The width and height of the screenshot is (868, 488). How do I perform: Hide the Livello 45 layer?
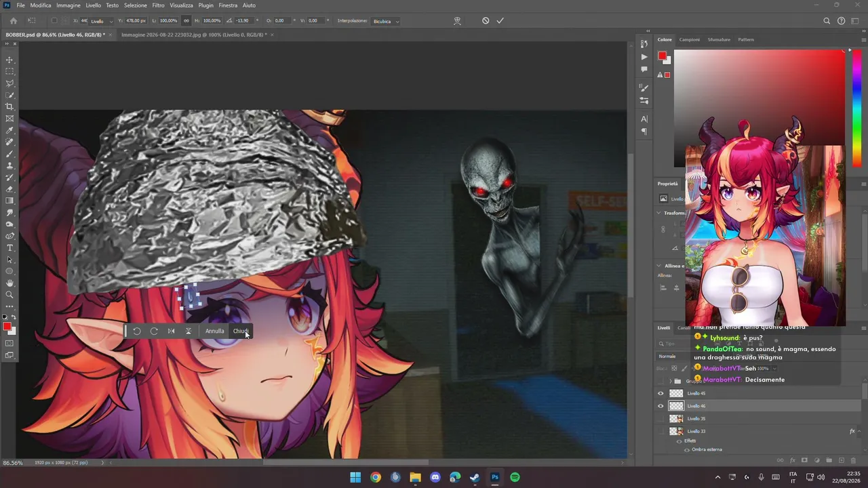point(660,393)
